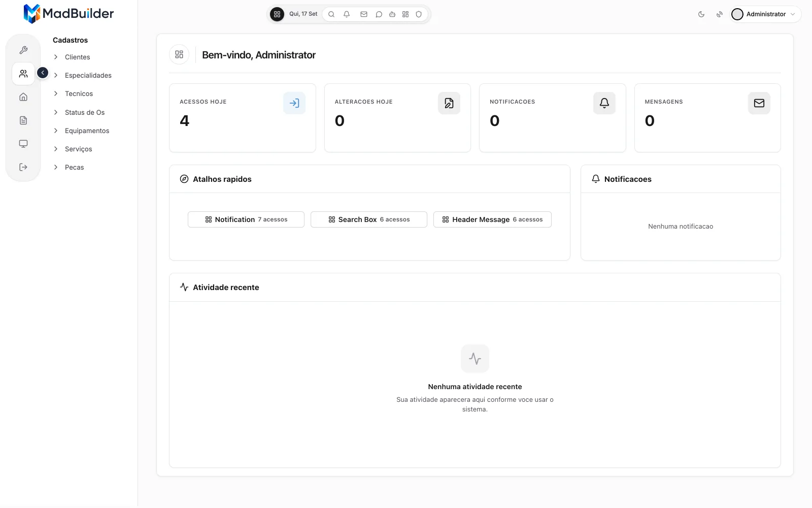Click the "Atalhos rapidos" heading

tap(222, 179)
